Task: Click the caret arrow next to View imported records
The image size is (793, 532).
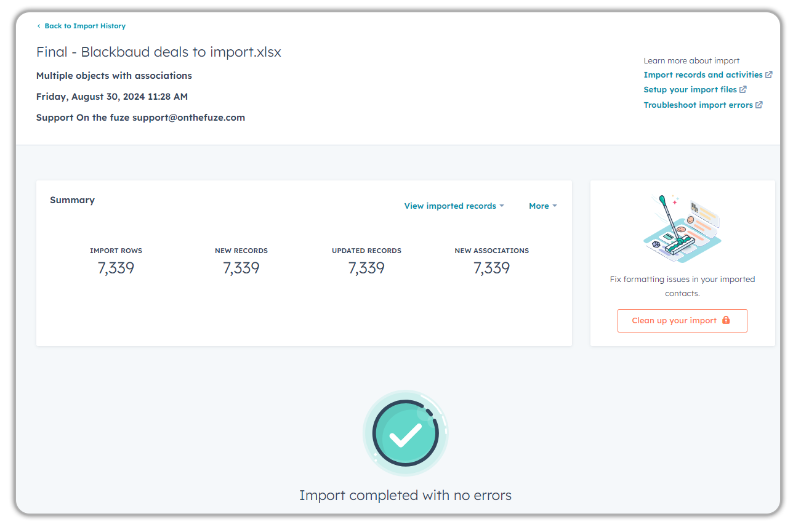Action: (x=502, y=206)
